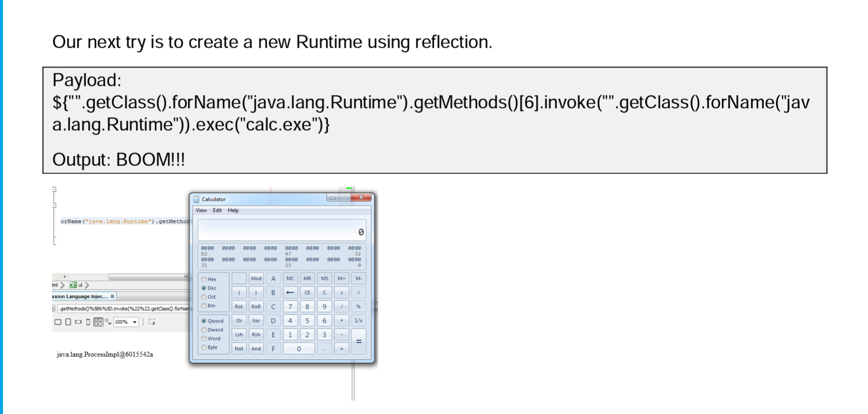Click the percent key
This screenshot has width=868, height=414.
coord(359,306)
